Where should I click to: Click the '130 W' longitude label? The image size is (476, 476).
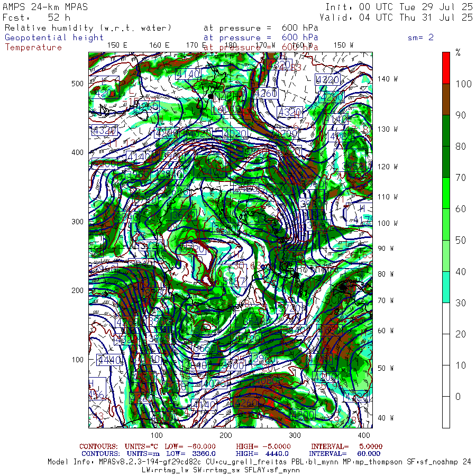tap(387, 130)
